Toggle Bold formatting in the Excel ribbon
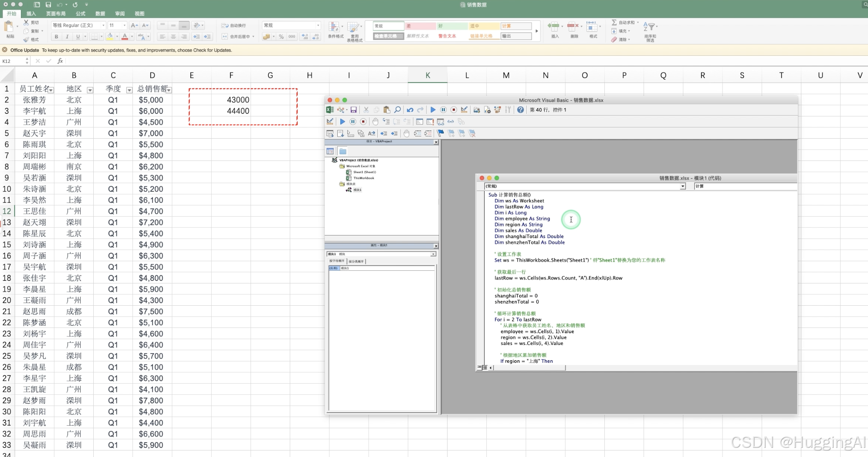 [x=56, y=37]
